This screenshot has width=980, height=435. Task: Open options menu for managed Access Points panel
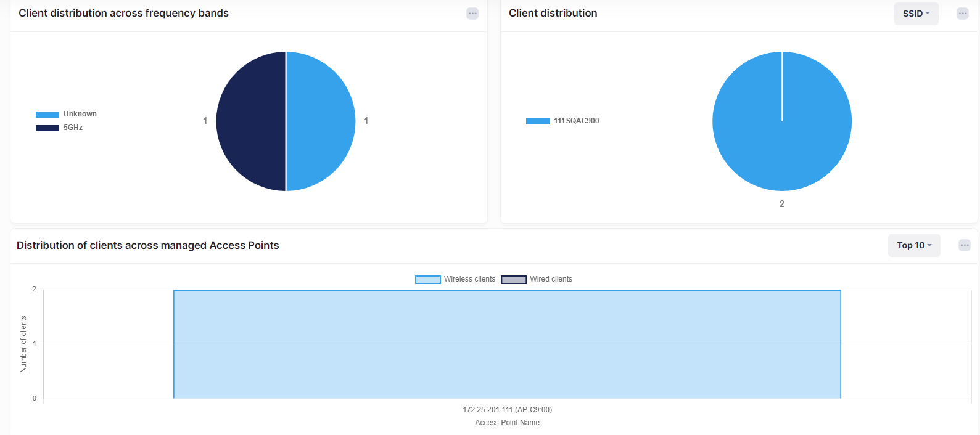(x=965, y=245)
